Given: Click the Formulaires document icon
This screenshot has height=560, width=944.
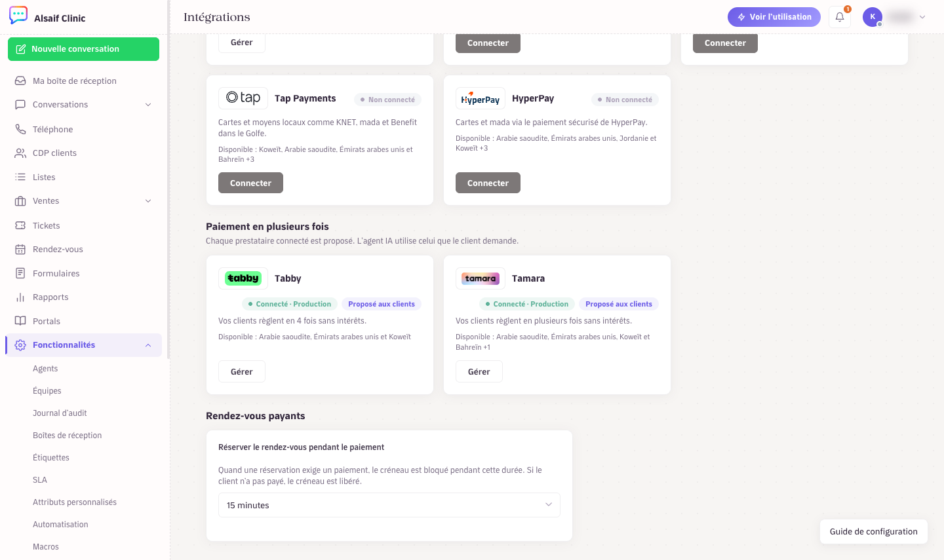Looking at the screenshot, I should (20, 273).
